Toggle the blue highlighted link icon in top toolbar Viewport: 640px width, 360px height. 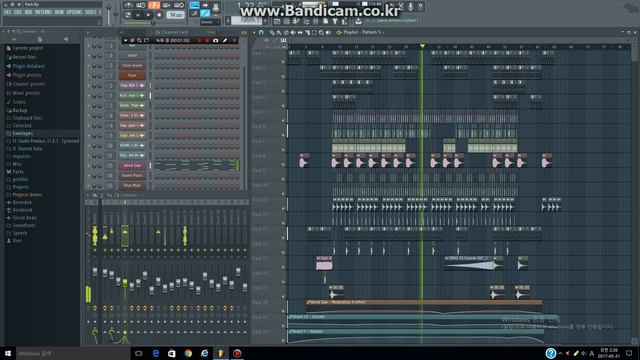[x=205, y=13]
